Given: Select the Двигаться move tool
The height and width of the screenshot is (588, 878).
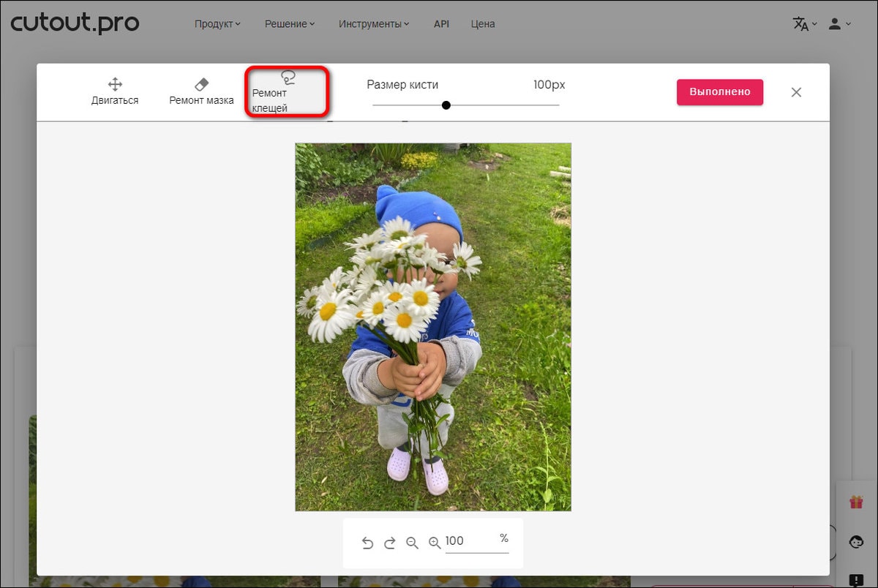Looking at the screenshot, I should [115, 92].
